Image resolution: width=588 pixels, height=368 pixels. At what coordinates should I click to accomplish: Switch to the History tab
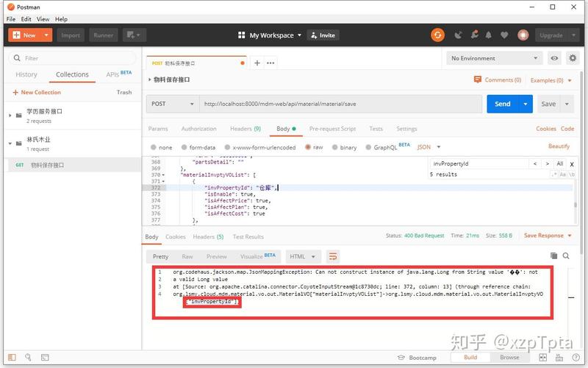coord(26,74)
